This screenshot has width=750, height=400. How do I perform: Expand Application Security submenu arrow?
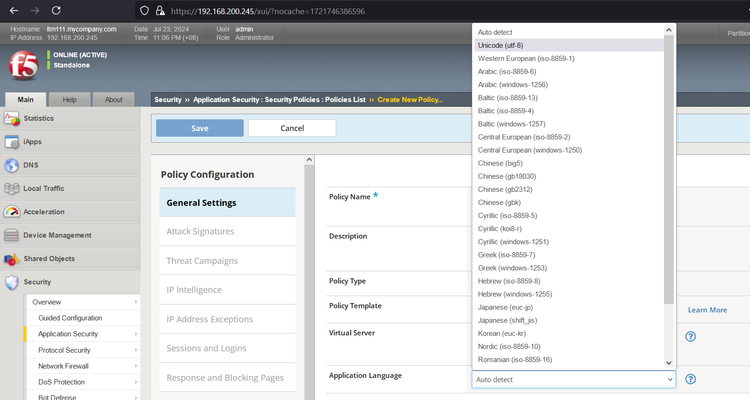tap(136, 334)
